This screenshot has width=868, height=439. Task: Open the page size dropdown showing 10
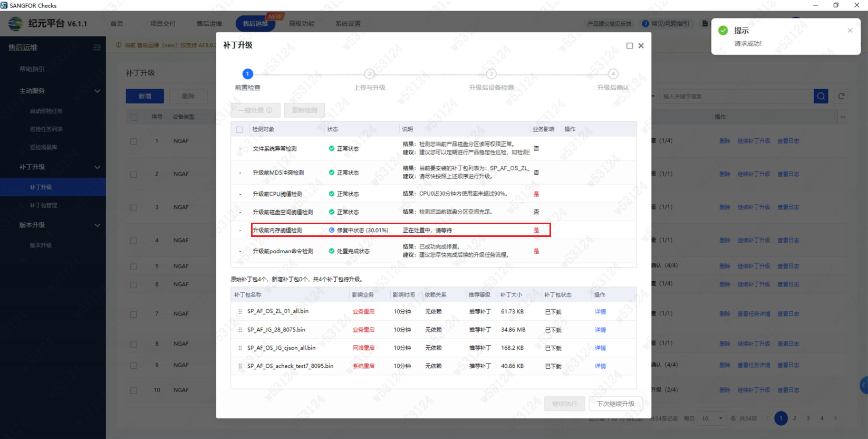[x=712, y=418]
